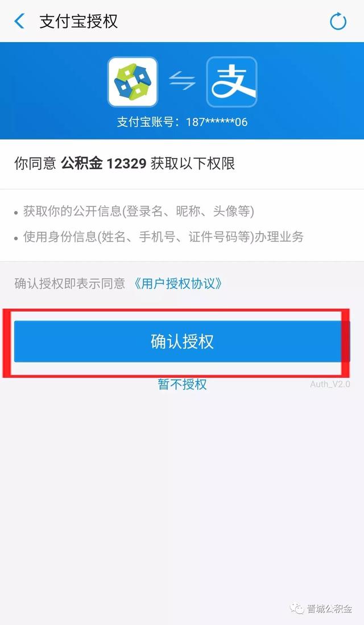Tap the double-arrow exchange icon
This screenshot has width=364, height=625.
(182, 81)
